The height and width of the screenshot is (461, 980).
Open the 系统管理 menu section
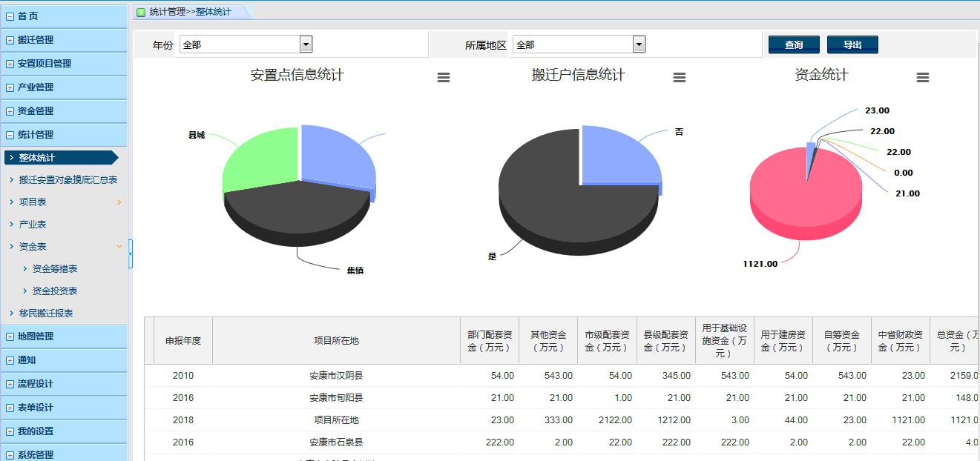tap(36, 454)
